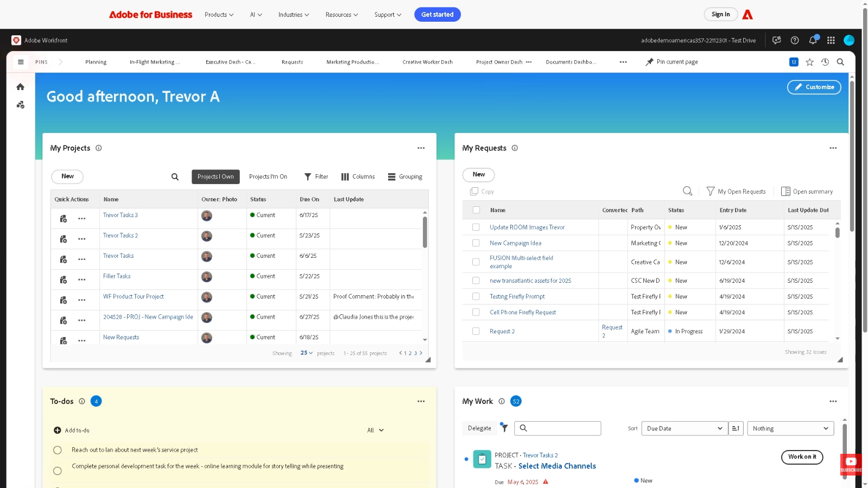Image resolution: width=868 pixels, height=488 pixels.
Task: Check the new transatlantic assets for 2025 request
Action: click(476, 281)
